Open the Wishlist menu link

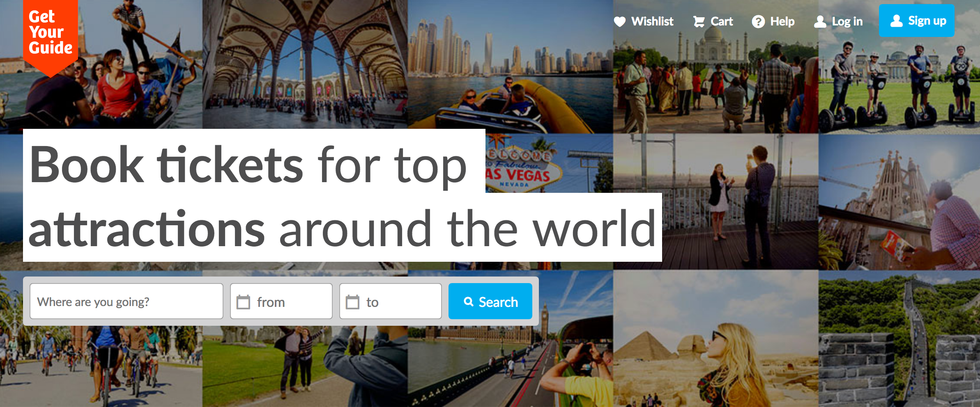tap(644, 21)
